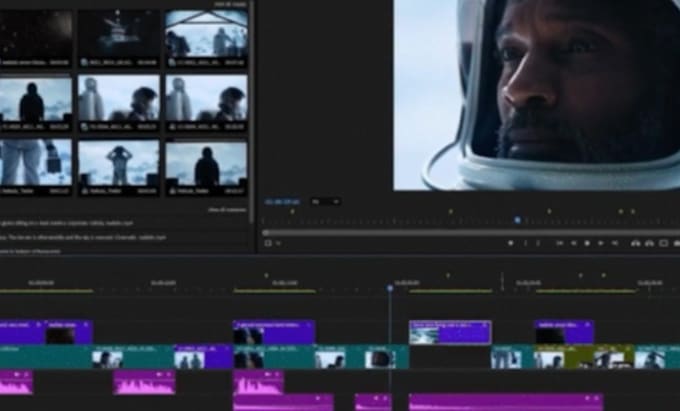680x411 pixels.
Task: Toggle play/stop in the program monitor
Action: point(587,243)
